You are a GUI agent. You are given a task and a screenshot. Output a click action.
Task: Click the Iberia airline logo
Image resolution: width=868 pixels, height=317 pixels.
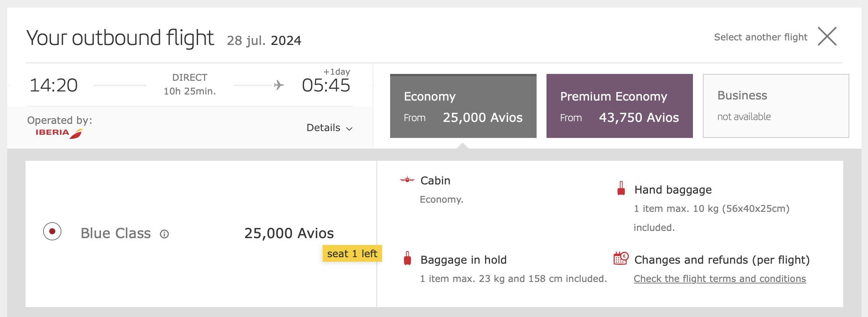(59, 133)
